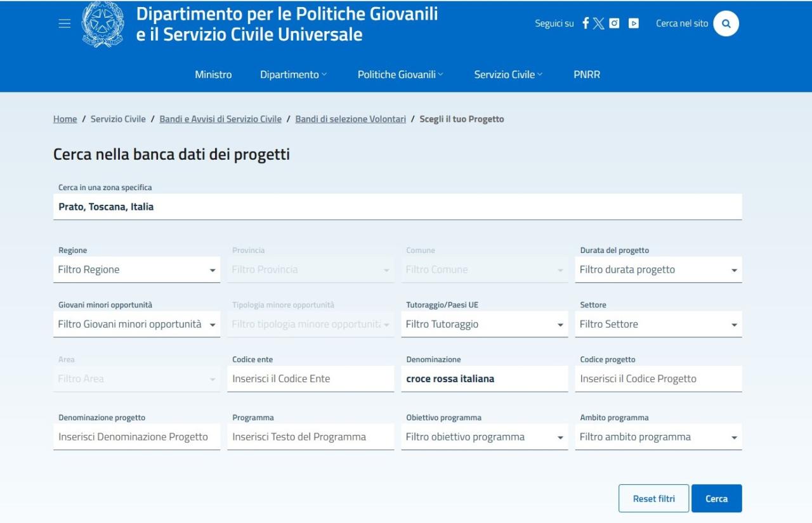Focus the Codice progetto input field
812x523 pixels.
click(658, 379)
